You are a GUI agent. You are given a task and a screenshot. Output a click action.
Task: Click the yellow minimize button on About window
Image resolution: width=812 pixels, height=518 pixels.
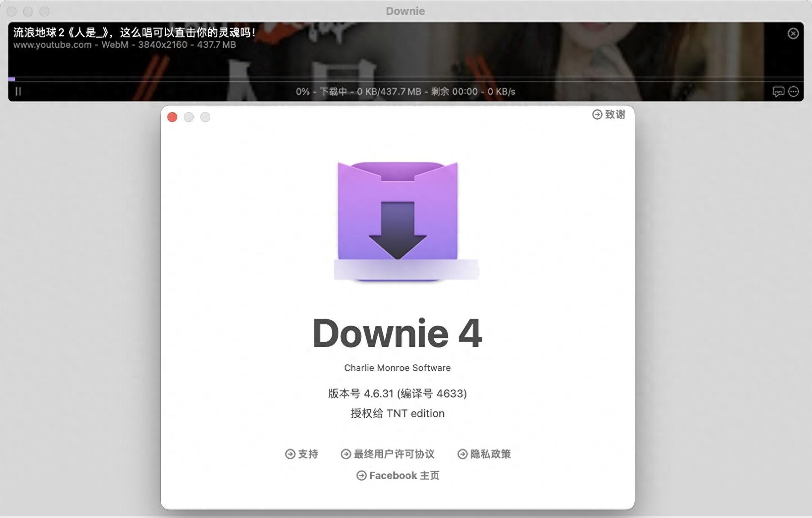point(189,117)
